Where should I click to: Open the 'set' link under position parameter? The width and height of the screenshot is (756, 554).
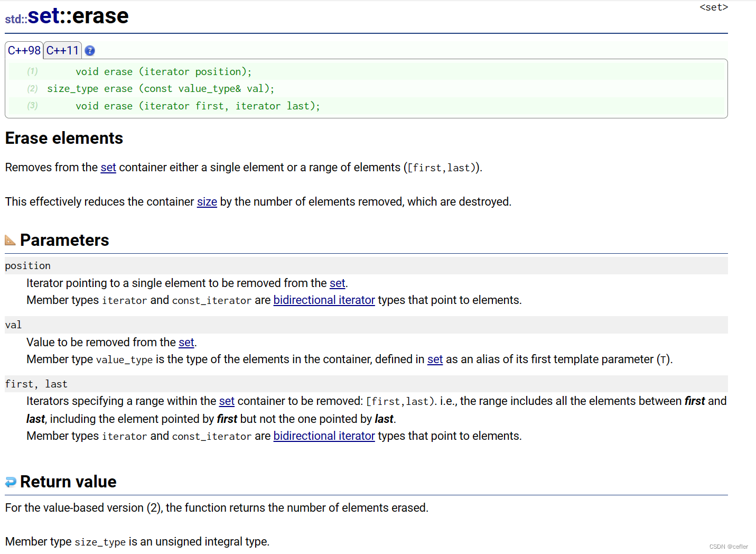click(337, 283)
